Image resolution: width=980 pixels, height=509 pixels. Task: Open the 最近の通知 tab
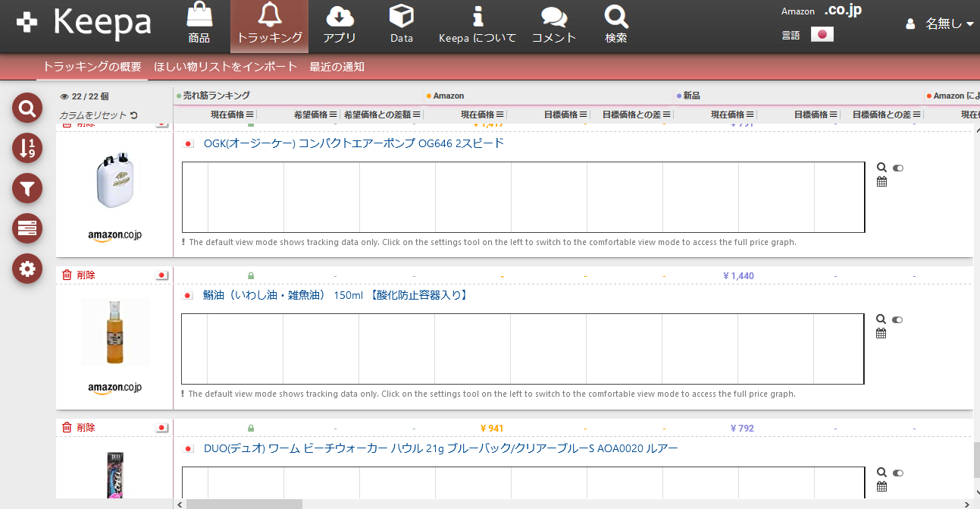click(x=337, y=66)
